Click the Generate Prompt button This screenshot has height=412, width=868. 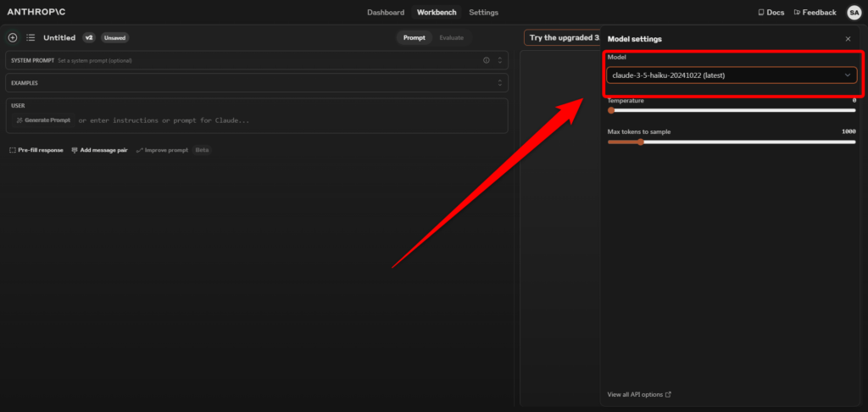point(43,120)
